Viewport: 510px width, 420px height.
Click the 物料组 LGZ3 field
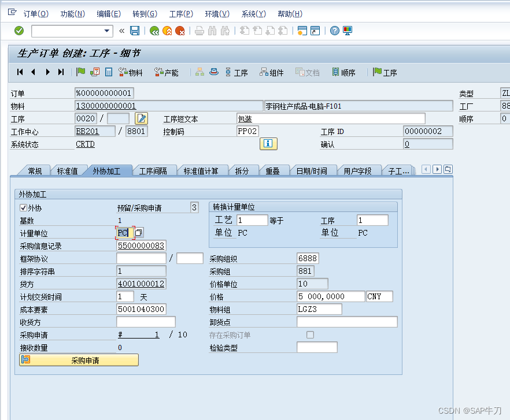tap(319, 309)
